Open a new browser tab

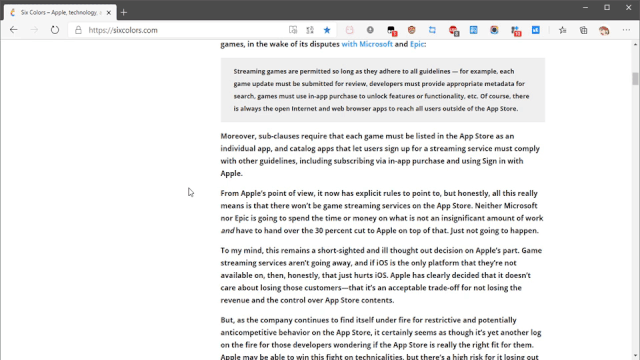pyautogui.click(x=124, y=13)
